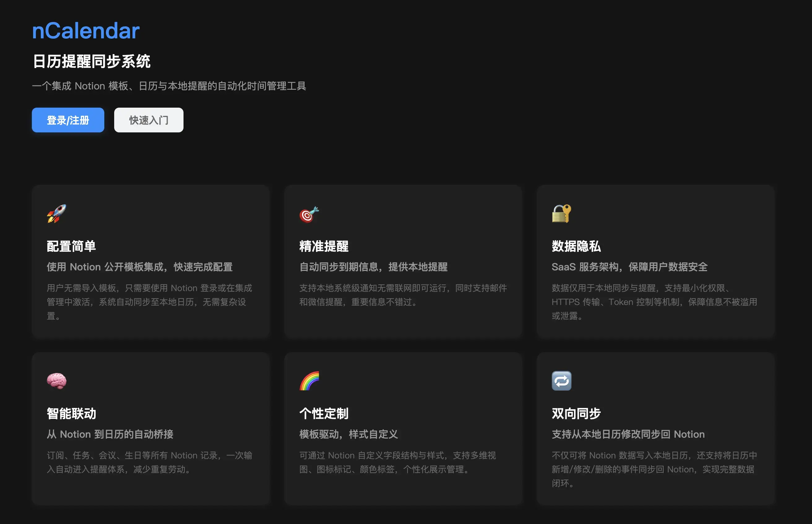Click the pink brain icon
The width and height of the screenshot is (812, 524).
pyautogui.click(x=57, y=381)
